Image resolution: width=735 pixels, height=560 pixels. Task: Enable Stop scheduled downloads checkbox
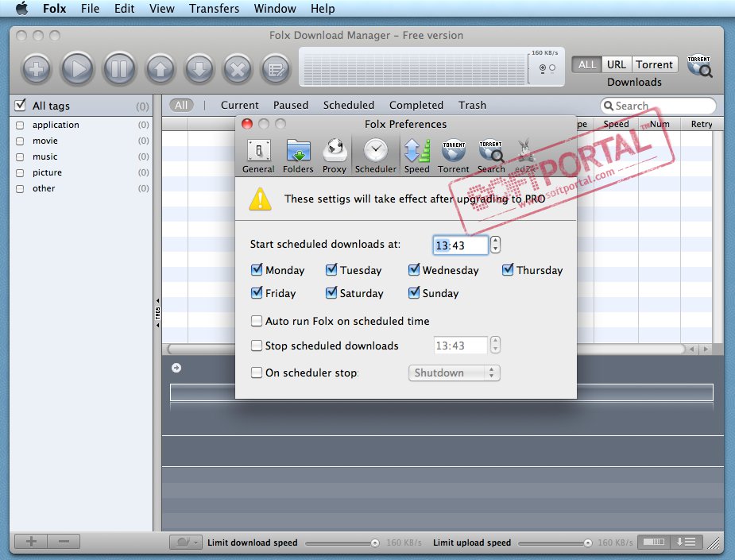[x=257, y=346]
